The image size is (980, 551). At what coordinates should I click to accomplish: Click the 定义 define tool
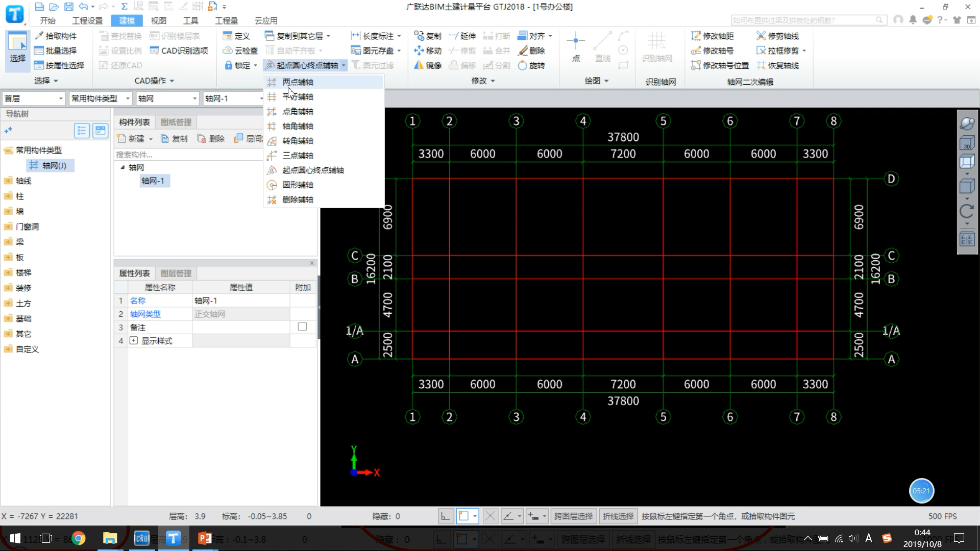click(x=236, y=36)
